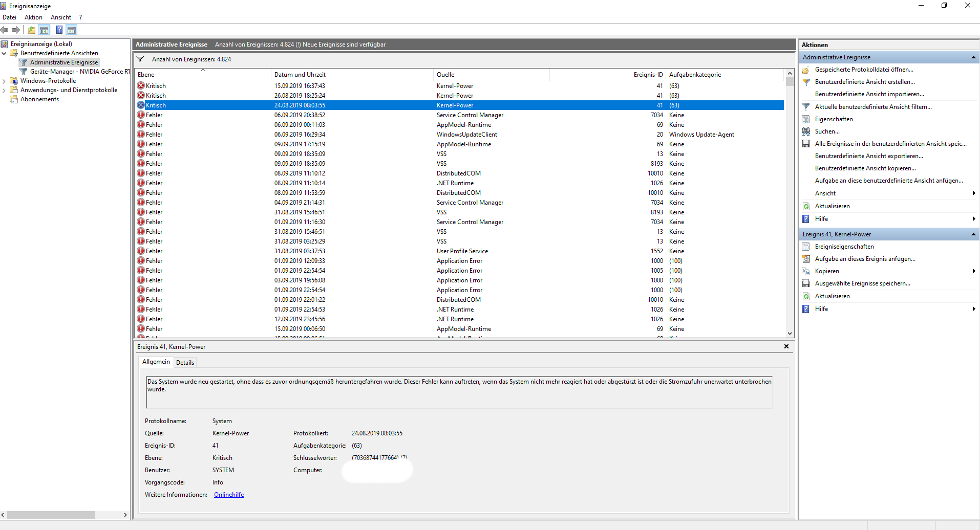The image size is (980, 530).
Task: Open the Aktion menu
Action: pos(33,17)
